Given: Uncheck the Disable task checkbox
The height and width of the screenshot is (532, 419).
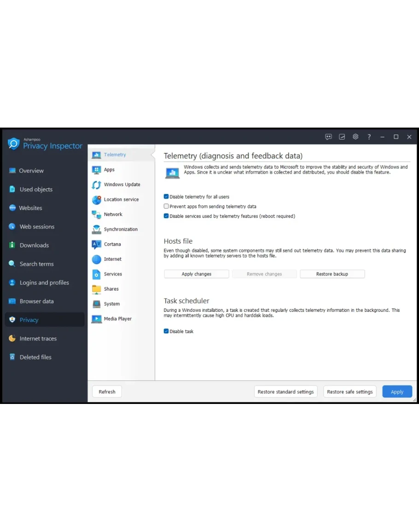Looking at the screenshot, I should 166,331.
